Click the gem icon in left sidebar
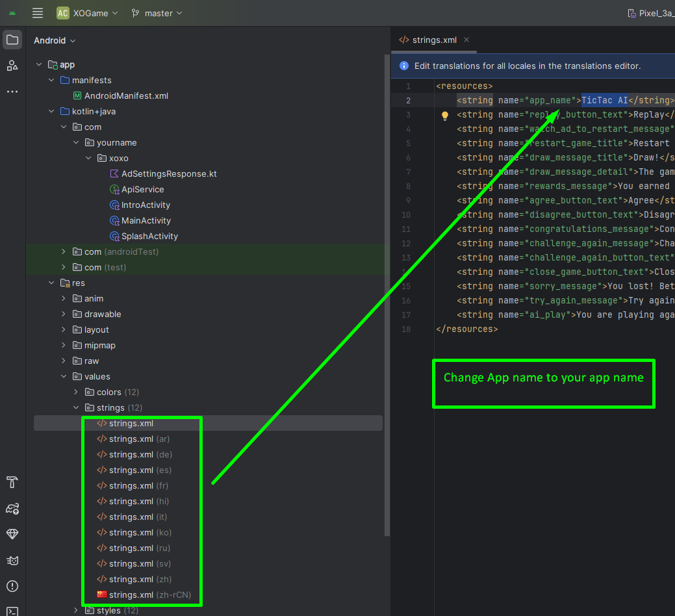Viewport: 675px width, 616px height. tap(12, 534)
